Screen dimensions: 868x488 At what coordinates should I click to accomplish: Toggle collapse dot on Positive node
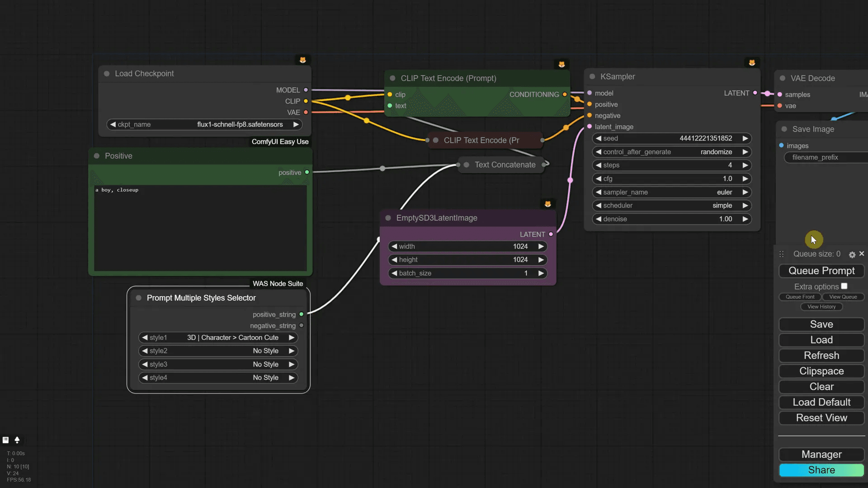point(97,156)
